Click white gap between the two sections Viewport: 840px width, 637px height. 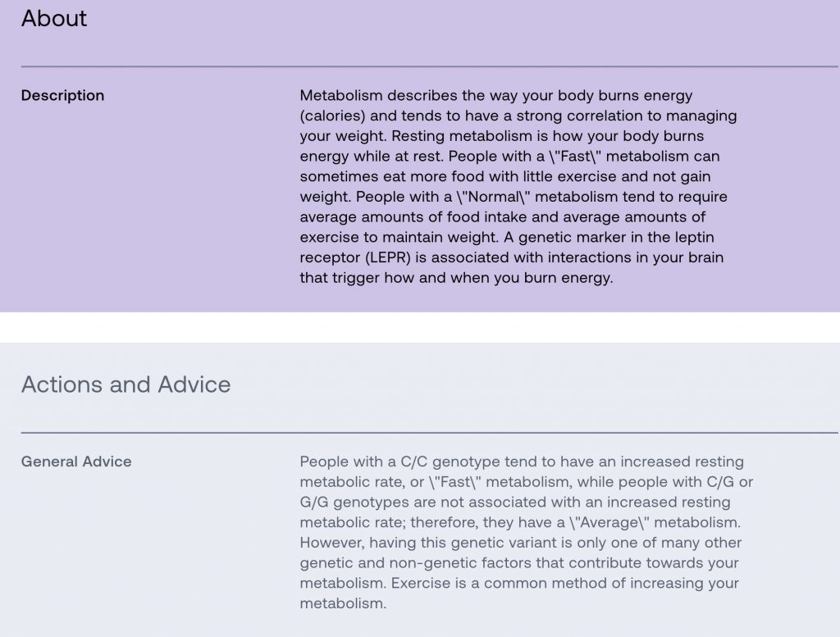[x=420, y=327]
